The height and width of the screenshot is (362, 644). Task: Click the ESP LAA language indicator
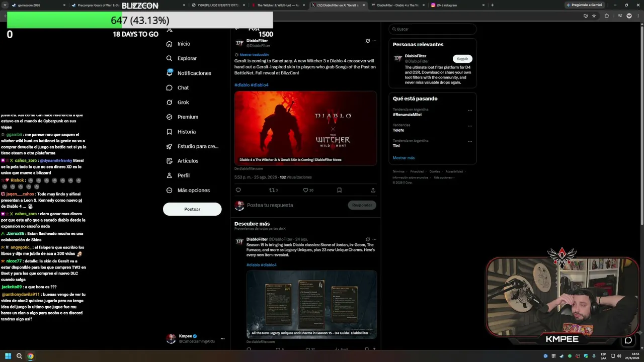603,356
